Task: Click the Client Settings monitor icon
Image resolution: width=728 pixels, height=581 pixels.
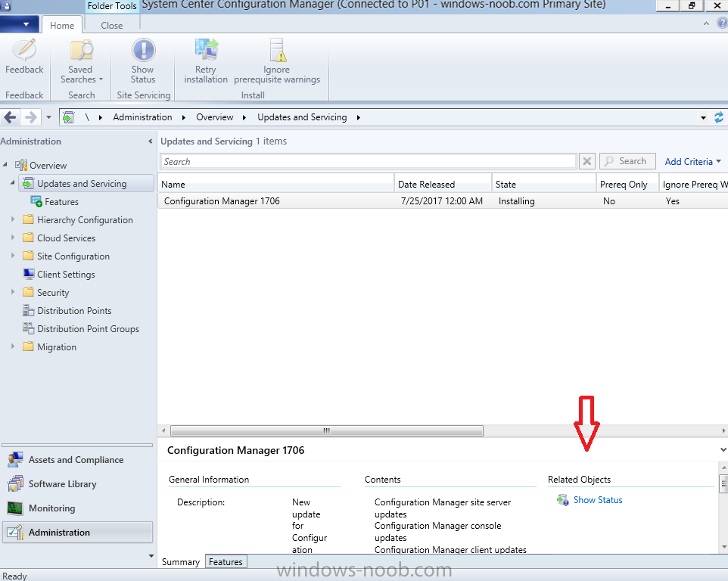Action: tap(28, 275)
